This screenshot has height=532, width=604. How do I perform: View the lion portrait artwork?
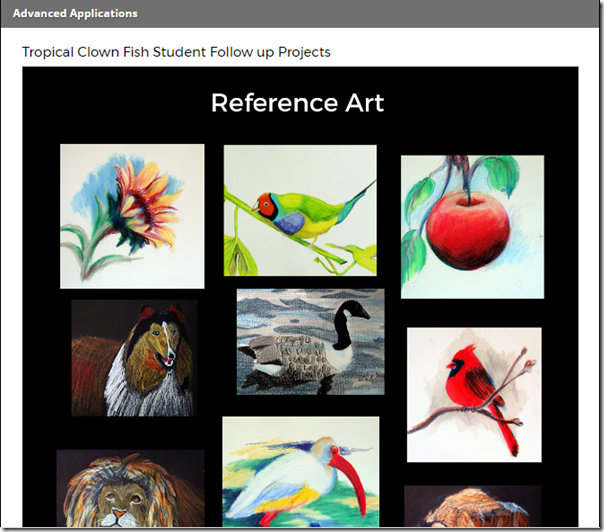pyautogui.click(x=131, y=488)
